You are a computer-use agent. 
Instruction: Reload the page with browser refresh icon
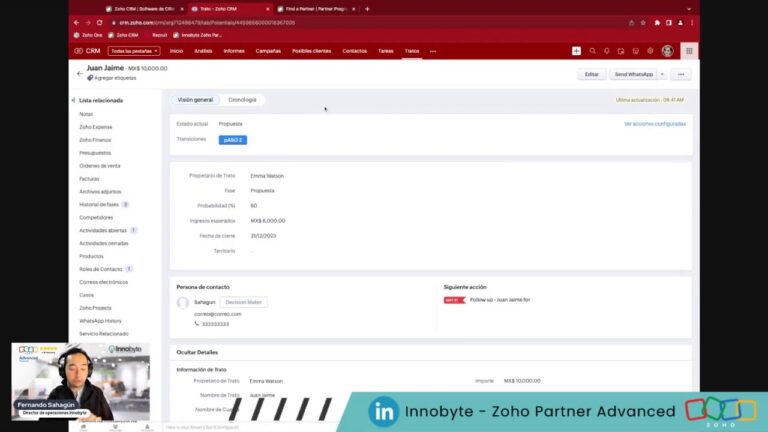99,23
